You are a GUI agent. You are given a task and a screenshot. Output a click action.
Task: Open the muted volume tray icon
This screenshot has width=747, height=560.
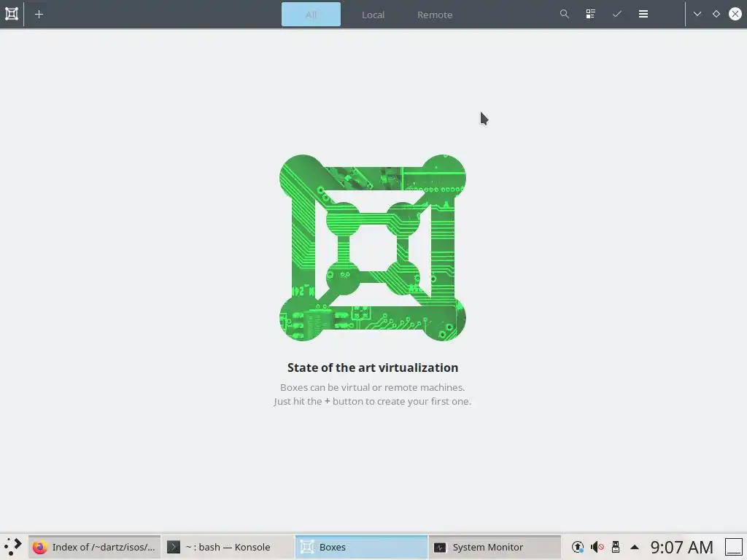pos(597,547)
